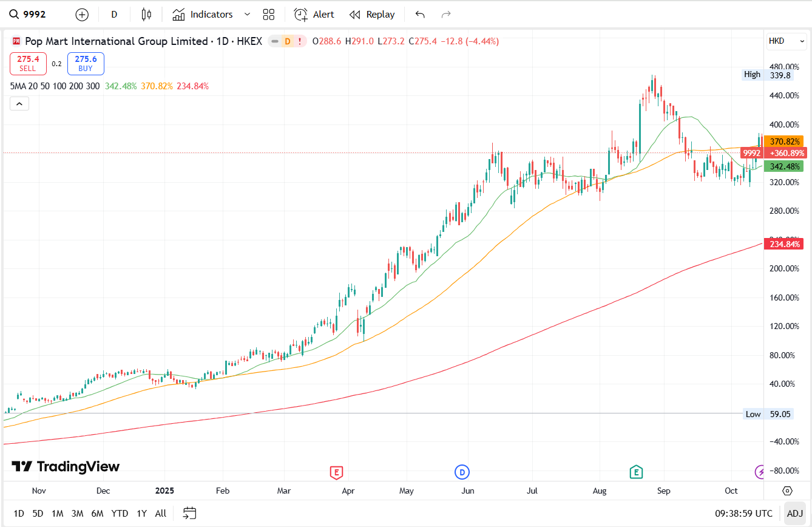Viewport: 812px width, 527px height.
Task: Click the Low 59.05 price label
Action: click(768, 414)
